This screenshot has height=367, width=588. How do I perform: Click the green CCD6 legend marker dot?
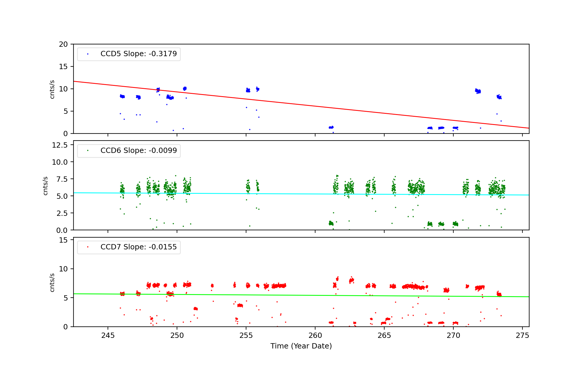(88, 151)
